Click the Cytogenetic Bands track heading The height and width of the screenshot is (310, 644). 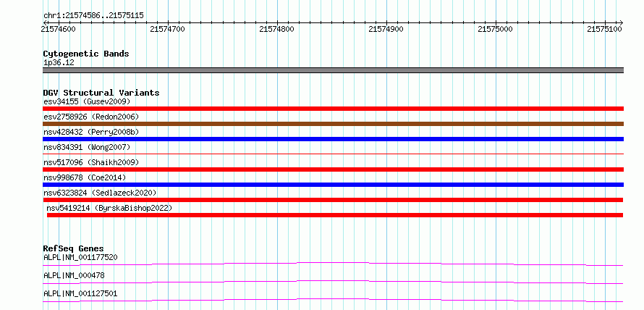(86, 54)
